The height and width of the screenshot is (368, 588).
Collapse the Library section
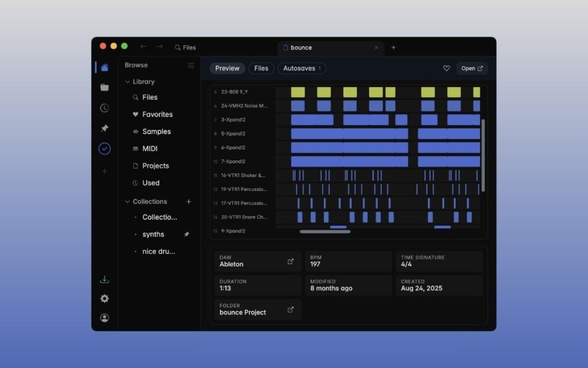pos(127,82)
